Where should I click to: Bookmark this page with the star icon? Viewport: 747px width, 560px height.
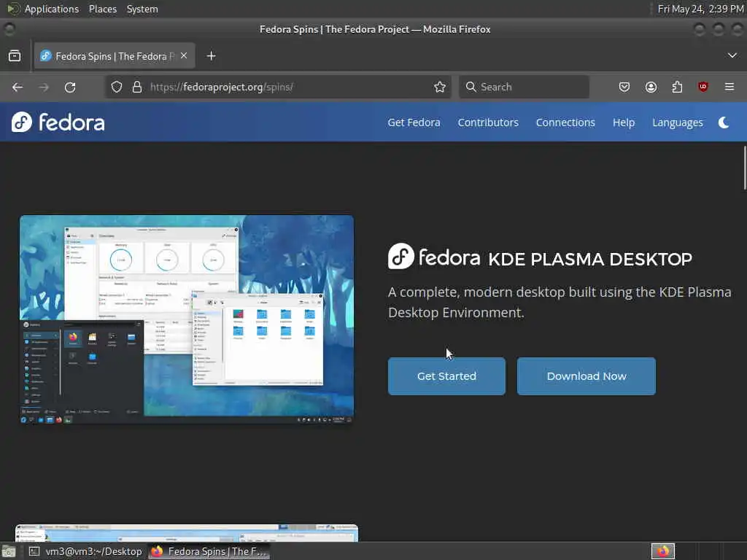pos(440,87)
